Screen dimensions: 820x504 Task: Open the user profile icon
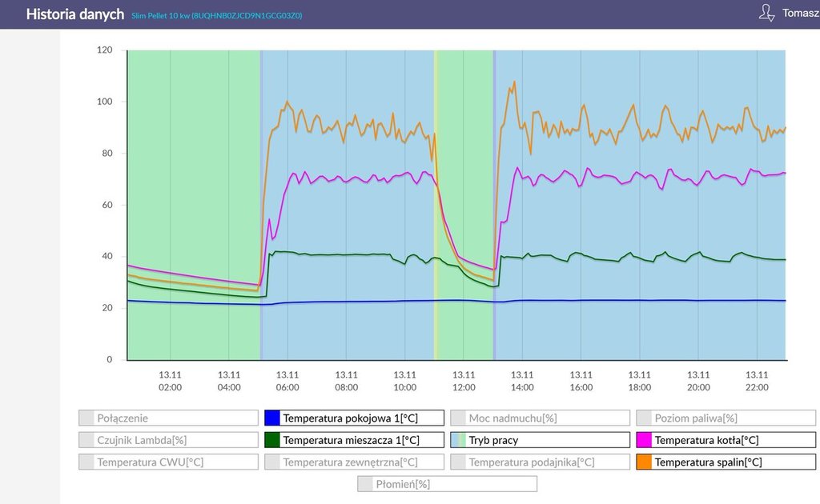[x=766, y=13]
